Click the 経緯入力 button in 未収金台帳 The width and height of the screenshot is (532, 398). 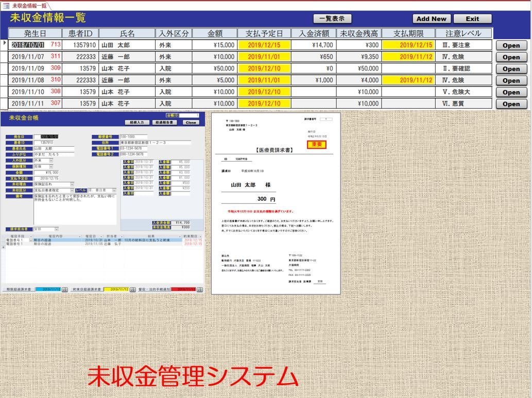[137, 123]
